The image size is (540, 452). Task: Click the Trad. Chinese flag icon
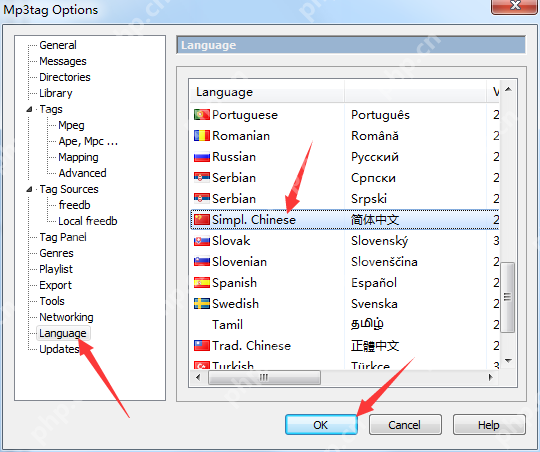click(x=202, y=346)
